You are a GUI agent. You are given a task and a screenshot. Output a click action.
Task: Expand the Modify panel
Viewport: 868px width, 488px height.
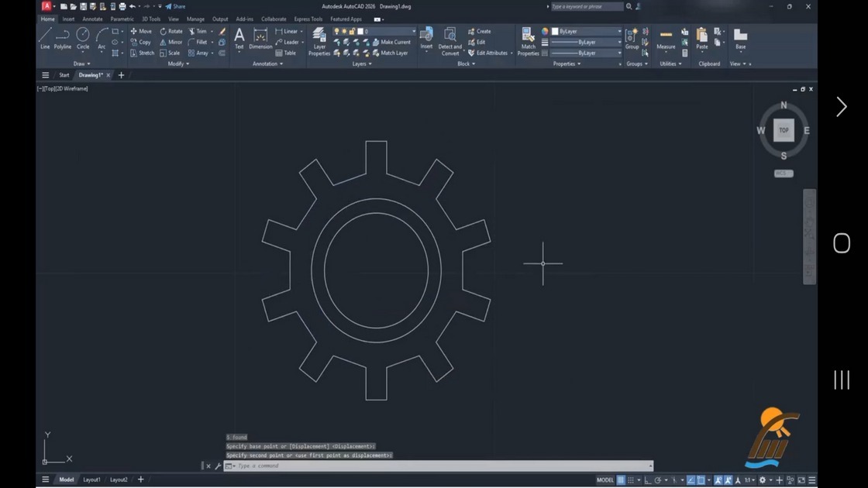178,64
